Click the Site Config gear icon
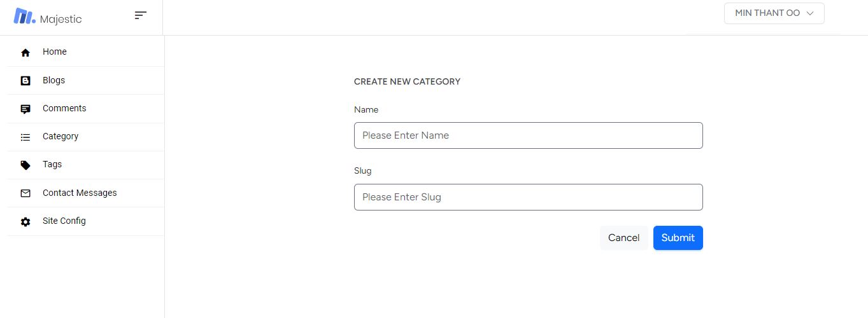This screenshot has height=318, width=868. (25, 222)
